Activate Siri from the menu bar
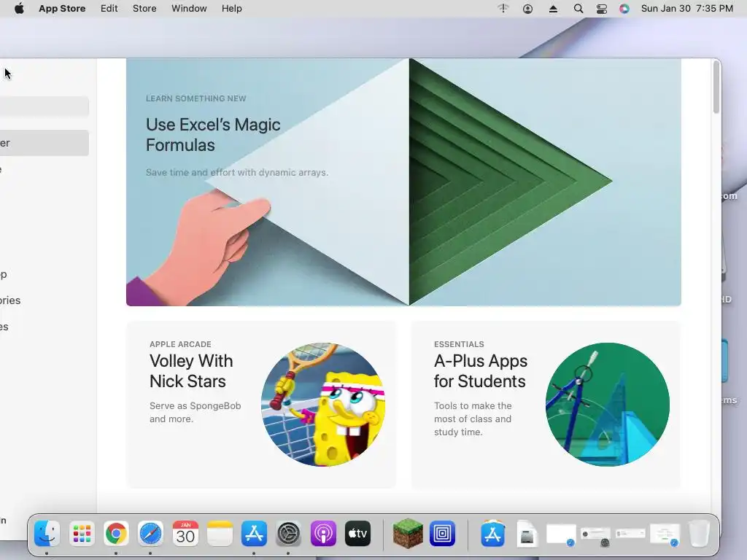747x560 pixels. (624, 9)
